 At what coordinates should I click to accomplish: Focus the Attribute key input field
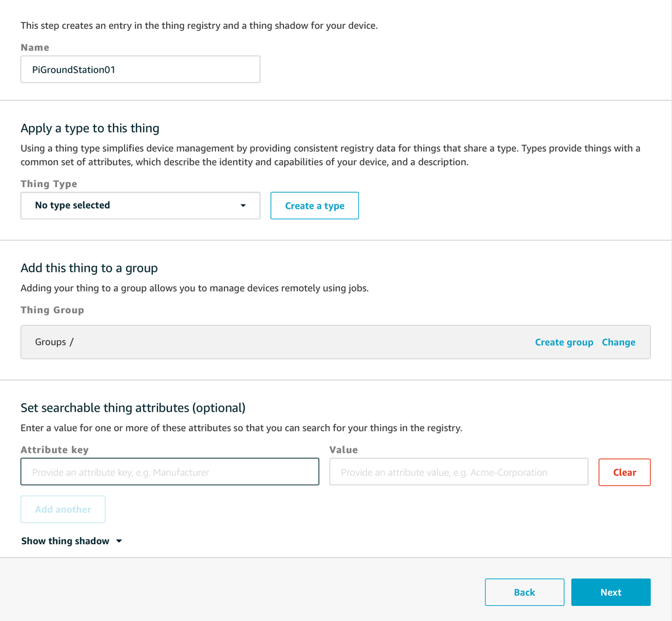[169, 472]
